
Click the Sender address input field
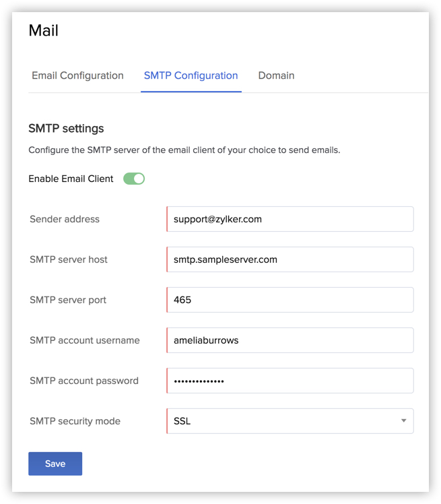click(x=290, y=219)
